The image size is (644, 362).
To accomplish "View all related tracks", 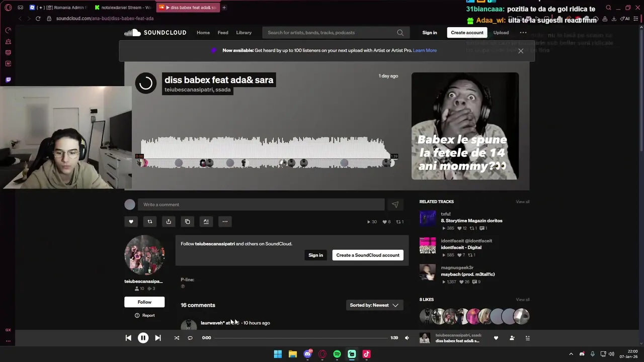I will point(522,202).
